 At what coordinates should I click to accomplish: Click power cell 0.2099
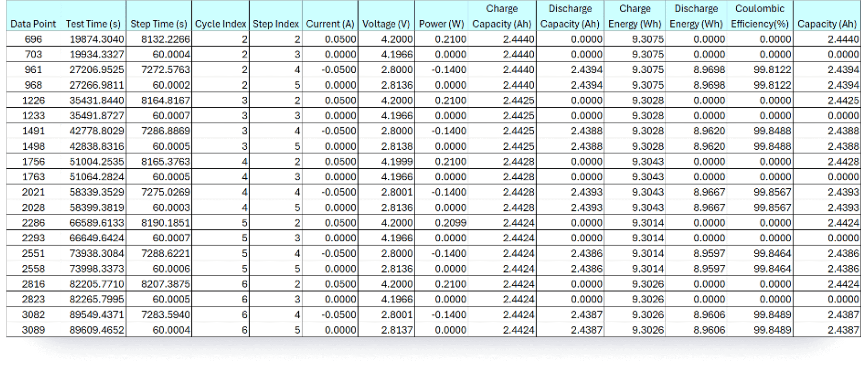442,223
